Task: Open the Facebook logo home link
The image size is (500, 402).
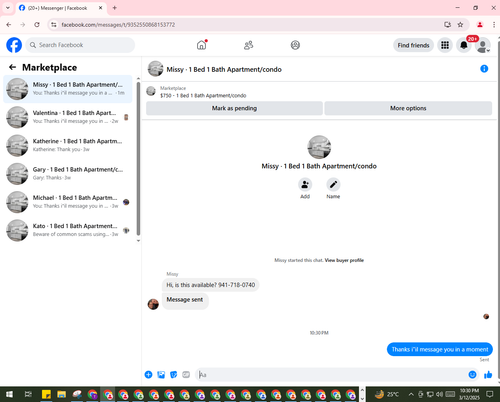Action: point(14,45)
